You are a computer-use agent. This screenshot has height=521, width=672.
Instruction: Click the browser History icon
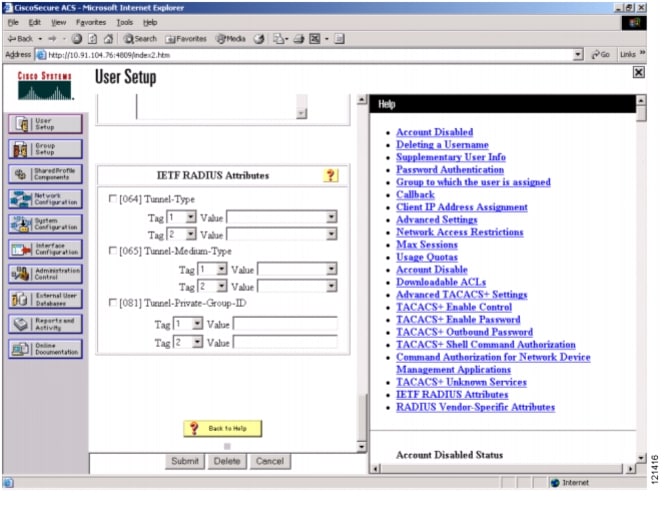(x=259, y=39)
